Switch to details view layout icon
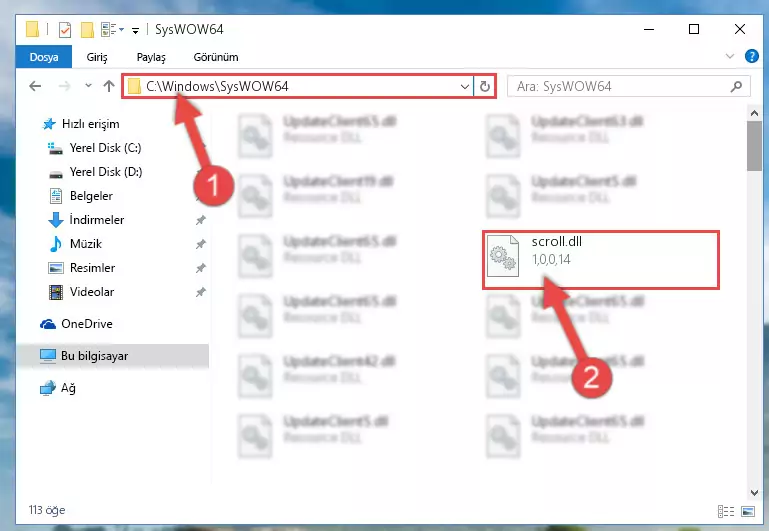The height and width of the screenshot is (531, 769). [726, 511]
